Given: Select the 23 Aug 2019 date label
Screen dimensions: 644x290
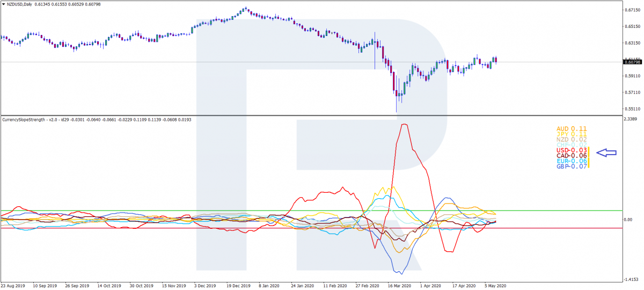Looking at the screenshot, I should [x=13, y=286].
